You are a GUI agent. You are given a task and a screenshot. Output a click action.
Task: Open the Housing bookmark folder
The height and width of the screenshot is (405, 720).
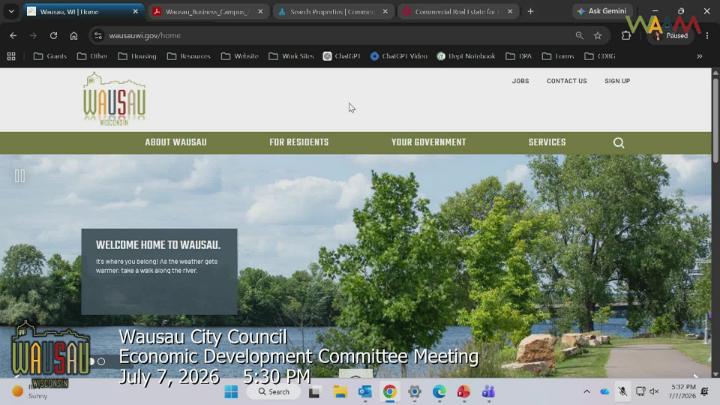pyautogui.click(x=137, y=56)
